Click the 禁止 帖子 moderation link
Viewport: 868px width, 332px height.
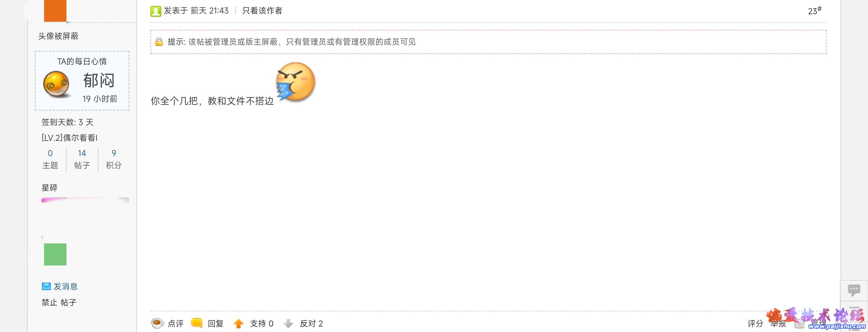[x=59, y=302]
